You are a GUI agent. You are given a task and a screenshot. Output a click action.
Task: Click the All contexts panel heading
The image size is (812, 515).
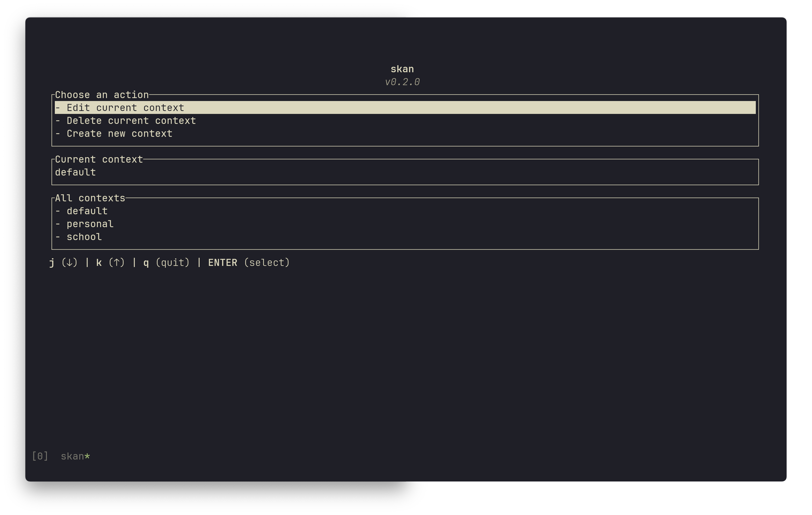pyautogui.click(x=90, y=198)
